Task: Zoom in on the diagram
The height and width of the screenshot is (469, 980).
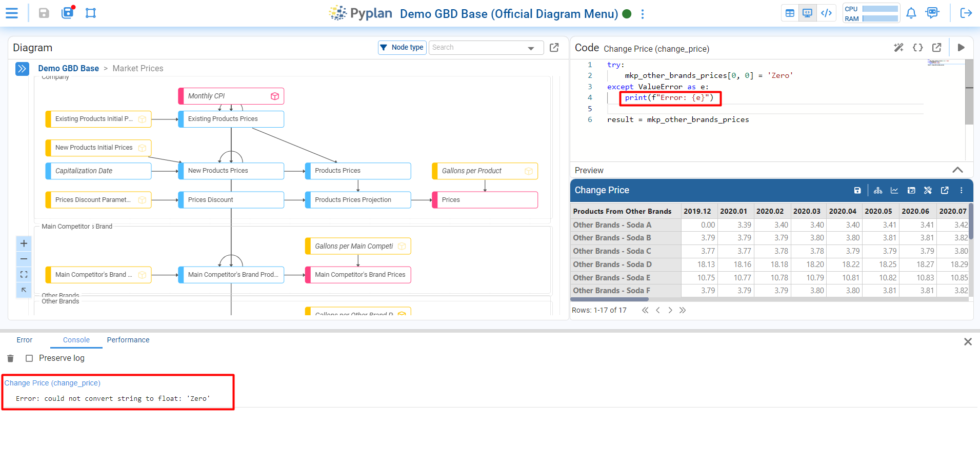Action: (x=24, y=243)
